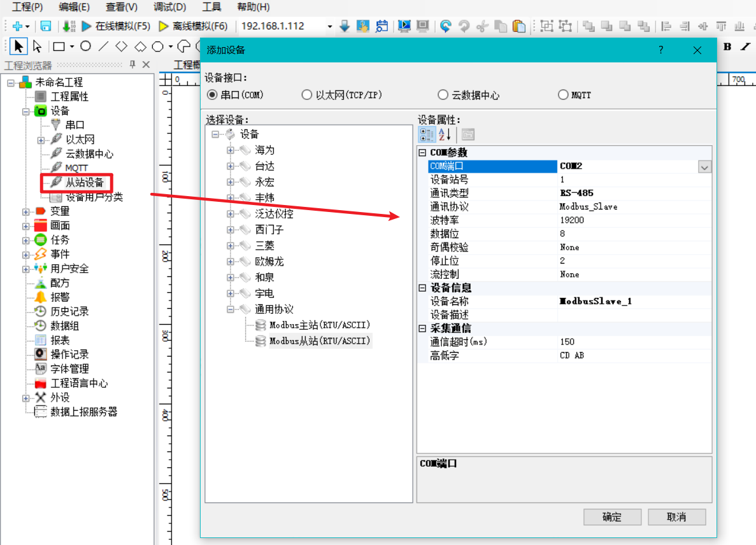Start online simulation with the play icon
The height and width of the screenshot is (545, 756).
point(87,26)
